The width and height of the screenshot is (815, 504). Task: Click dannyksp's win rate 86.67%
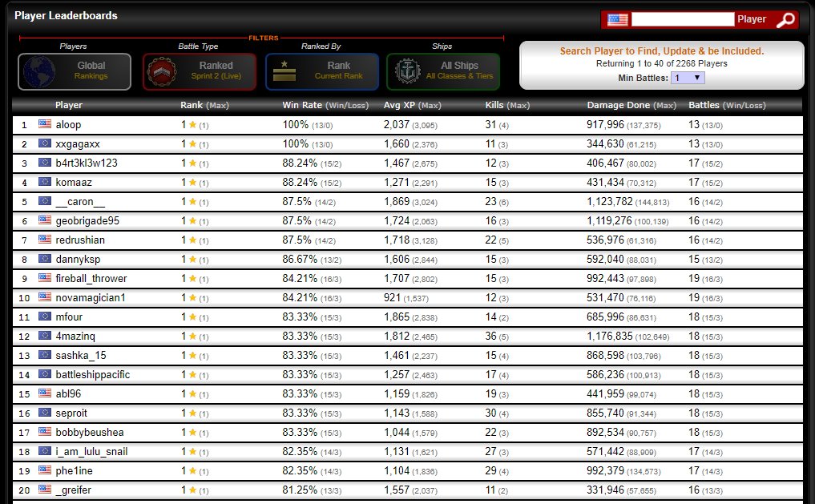pos(300,260)
